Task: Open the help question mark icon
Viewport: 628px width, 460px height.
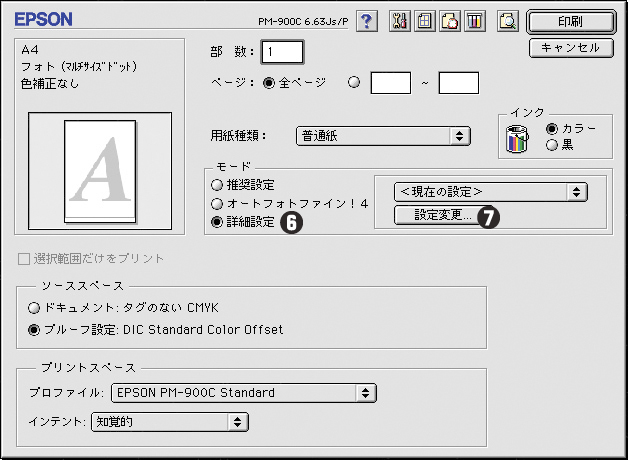Action: (x=366, y=21)
